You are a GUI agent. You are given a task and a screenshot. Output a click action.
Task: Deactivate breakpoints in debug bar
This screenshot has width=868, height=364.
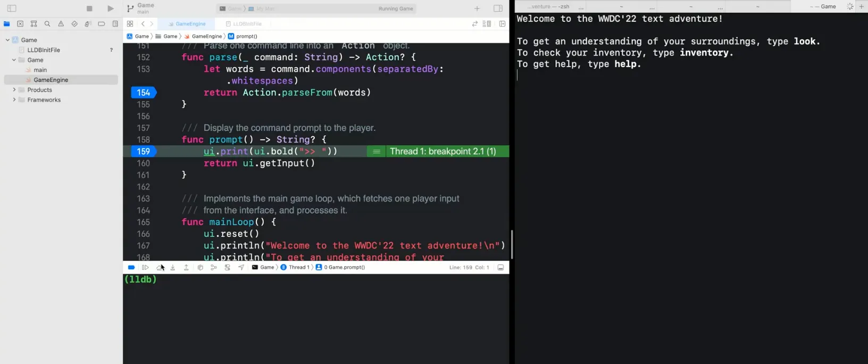[x=131, y=267]
